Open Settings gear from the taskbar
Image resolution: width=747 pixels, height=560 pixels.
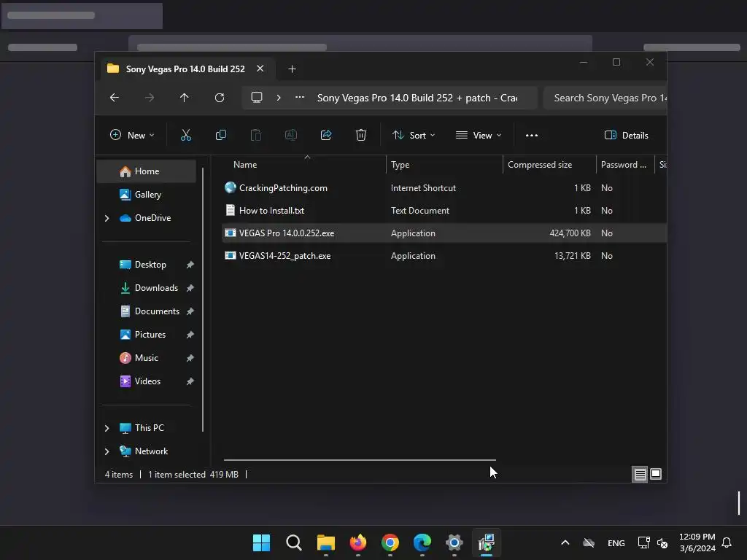coord(454,542)
